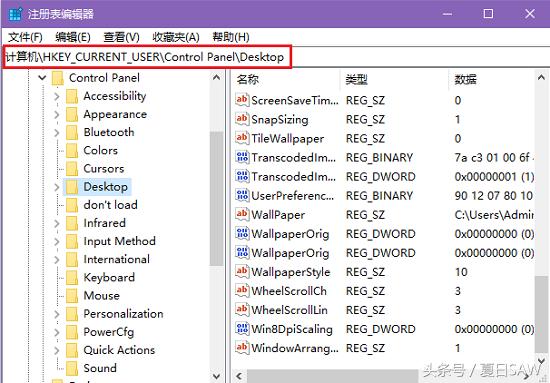Screen dimensions: 550x383
Task: Click the values pane horizontal scroll left arrow
Action: point(239,377)
